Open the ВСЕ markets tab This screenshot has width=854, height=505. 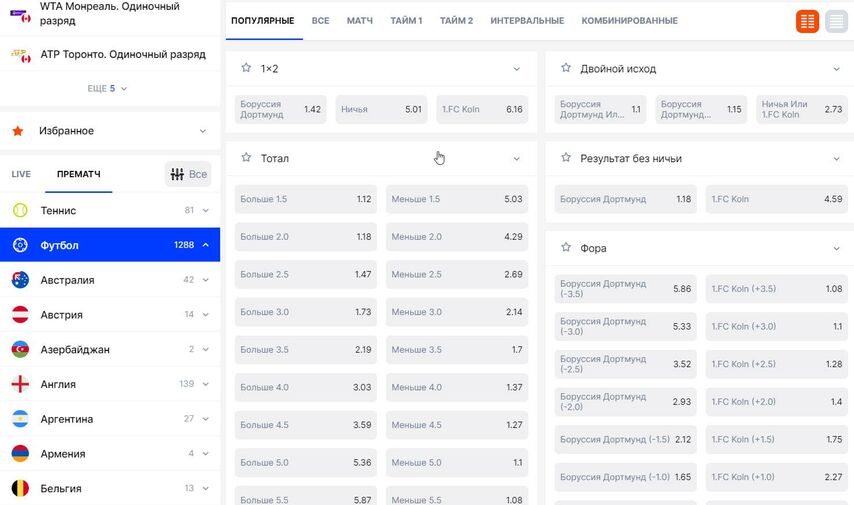(320, 21)
